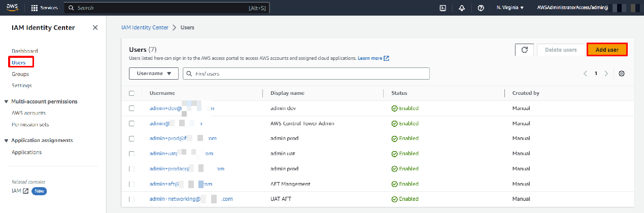Expand the N. Virginia region selector
Screen dimensions: 644x213
[x=510, y=8]
